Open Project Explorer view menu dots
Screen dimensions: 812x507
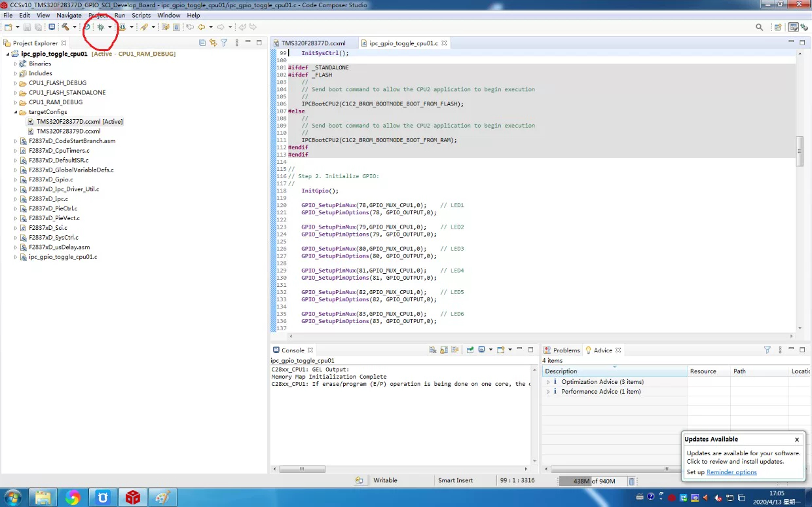click(236, 43)
